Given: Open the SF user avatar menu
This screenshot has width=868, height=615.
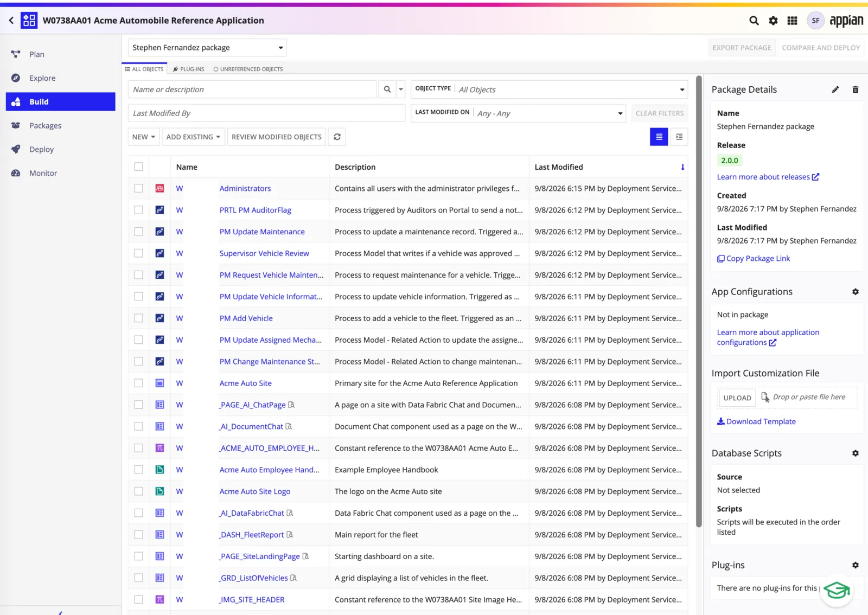Looking at the screenshot, I should 815,21.
